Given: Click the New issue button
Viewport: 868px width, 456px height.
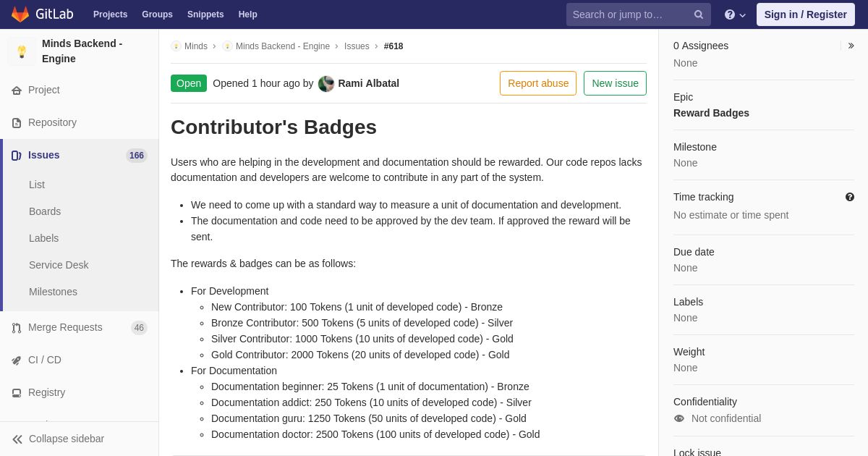Looking at the screenshot, I should coord(615,83).
